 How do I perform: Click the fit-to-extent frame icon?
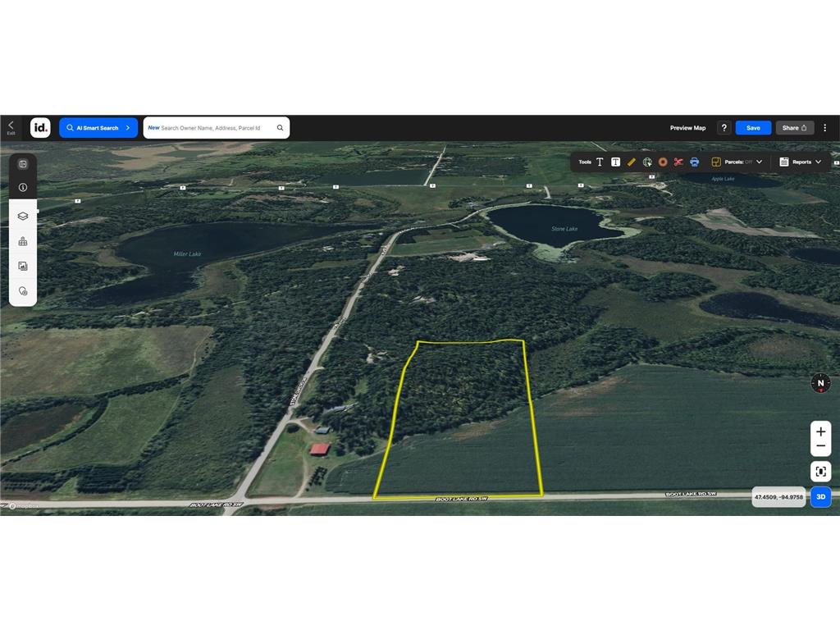(x=820, y=472)
